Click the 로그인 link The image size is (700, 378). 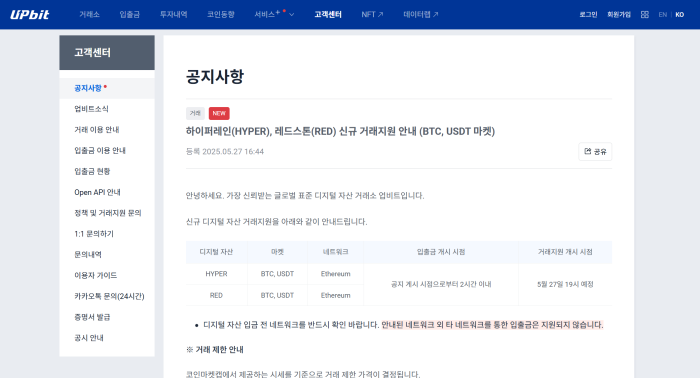pyautogui.click(x=588, y=15)
